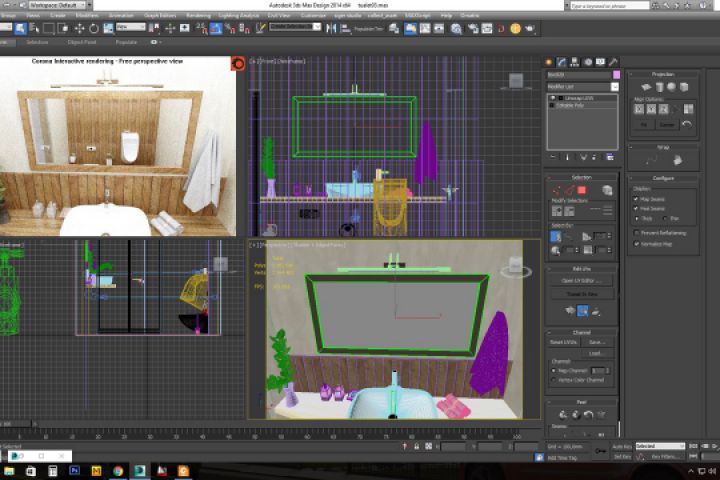Open the Selected key filter dropdown
Image resolution: width=720 pixels, height=480 pixels.
(x=660, y=446)
